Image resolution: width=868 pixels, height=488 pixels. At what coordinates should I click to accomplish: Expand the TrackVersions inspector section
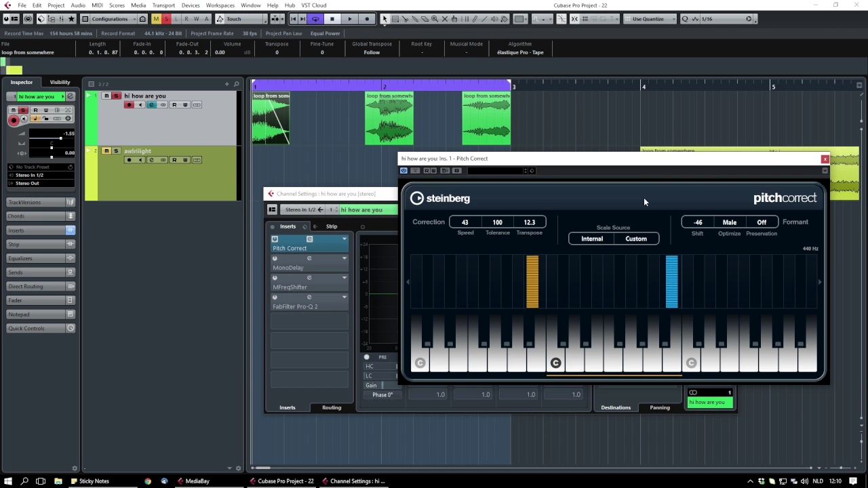41,202
